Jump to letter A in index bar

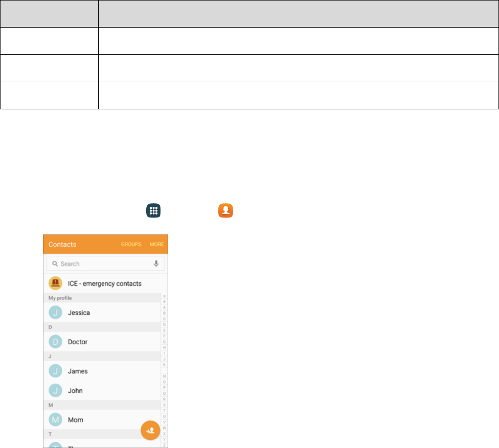164,308
